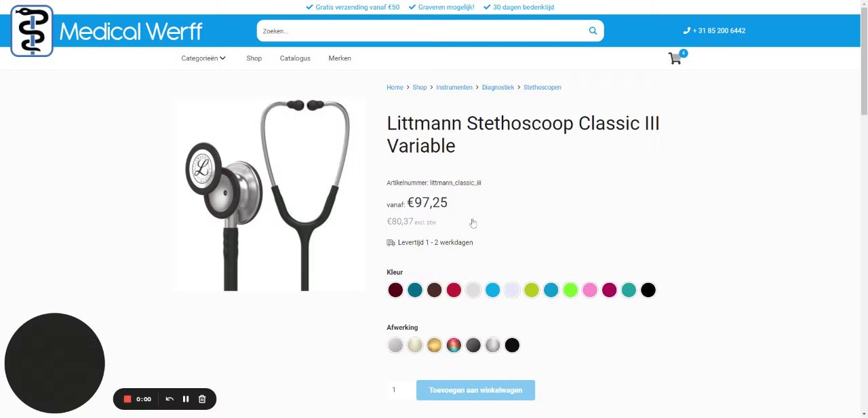868x418 pixels.
Task: Click Toevoegen aan winkelwagen button
Action: click(x=475, y=390)
